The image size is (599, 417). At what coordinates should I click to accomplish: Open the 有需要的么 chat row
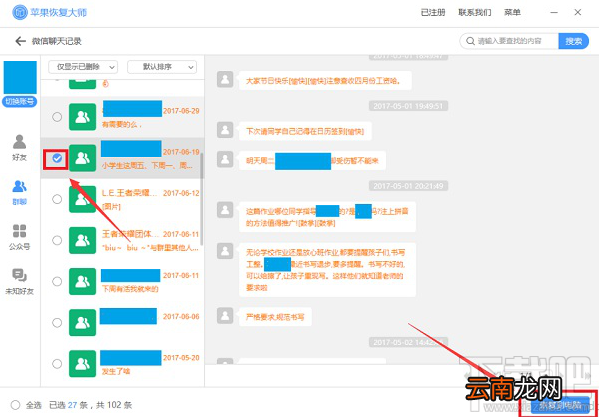tap(122, 117)
